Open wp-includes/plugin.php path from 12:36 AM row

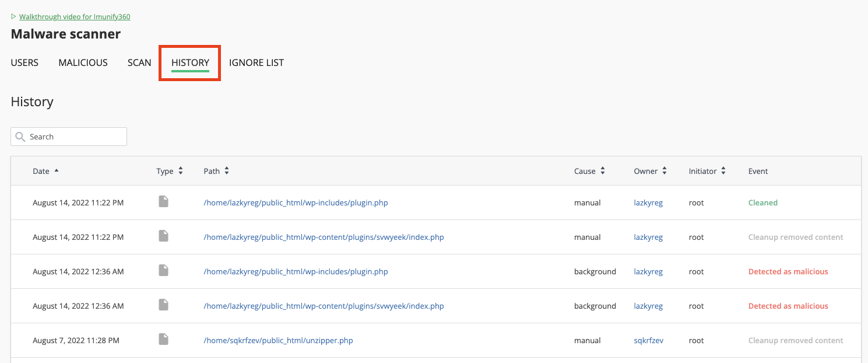296,271
